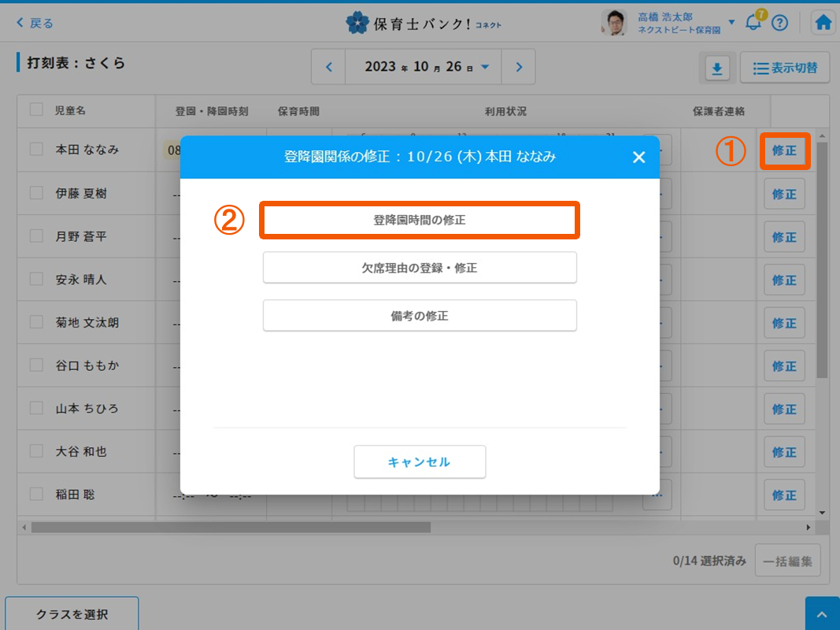Image resolution: width=840 pixels, height=630 pixels.
Task: Toggle the select-all checkbox beside 児童名
Action: point(36,110)
